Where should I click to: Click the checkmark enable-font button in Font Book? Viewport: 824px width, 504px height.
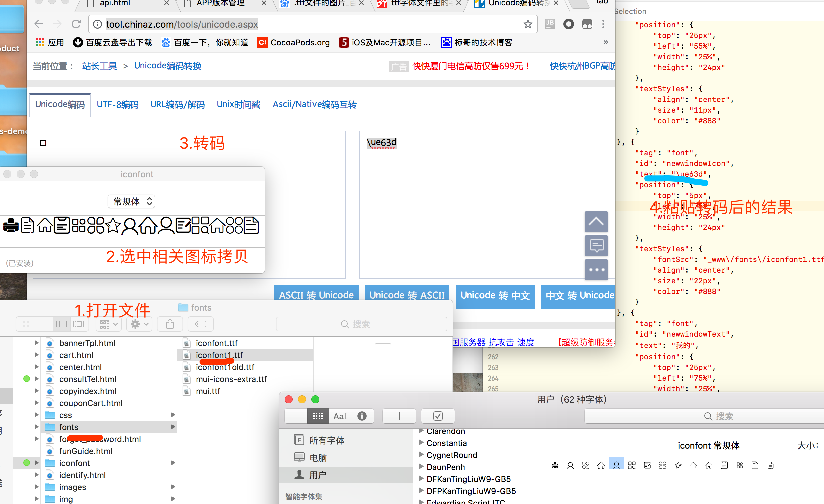point(438,416)
